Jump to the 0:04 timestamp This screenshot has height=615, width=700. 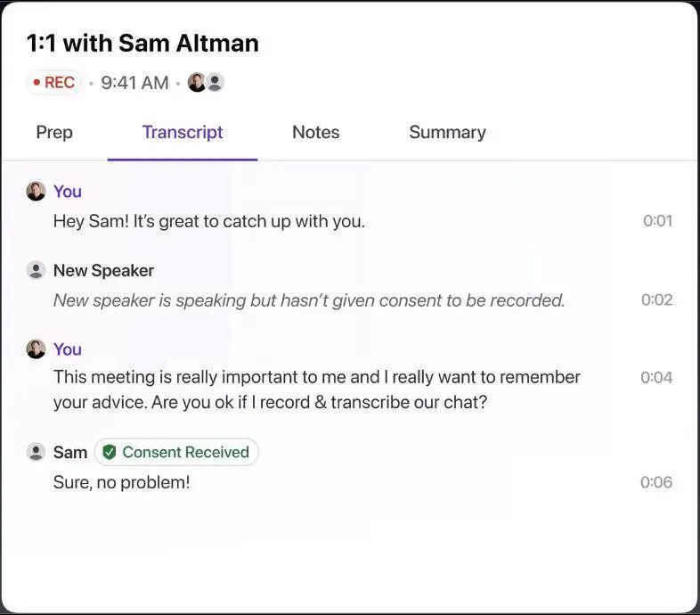[656, 377]
